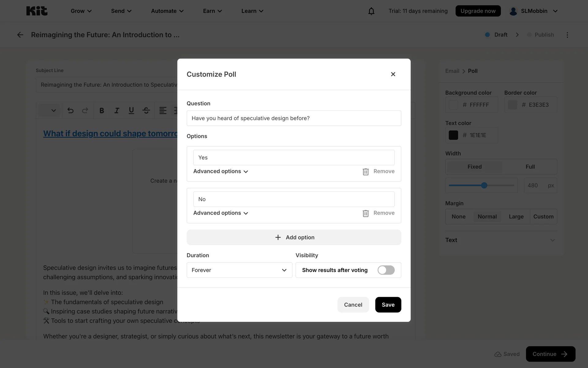
Task: Click the Add option button
Action: pyautogui.click(x=294, y=237)
